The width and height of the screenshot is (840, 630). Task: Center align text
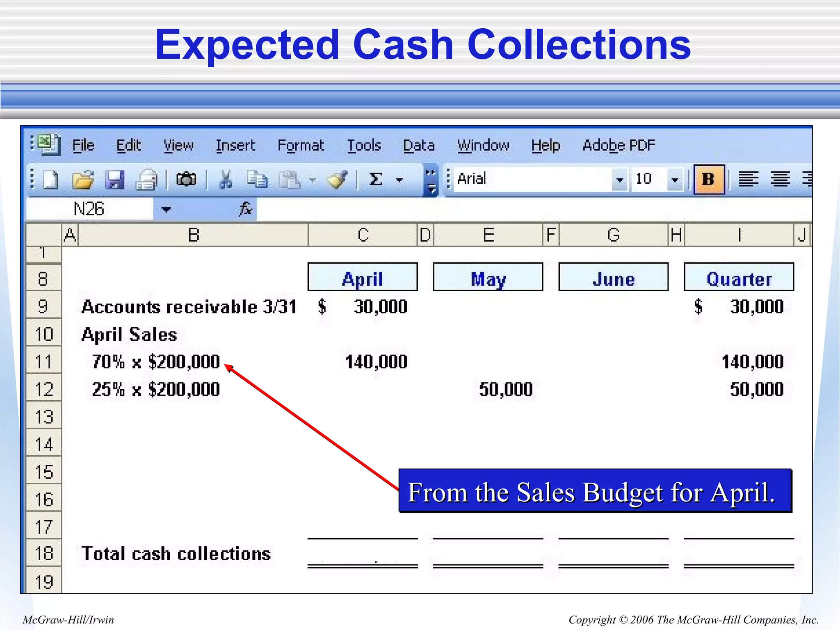click(780, 179)
